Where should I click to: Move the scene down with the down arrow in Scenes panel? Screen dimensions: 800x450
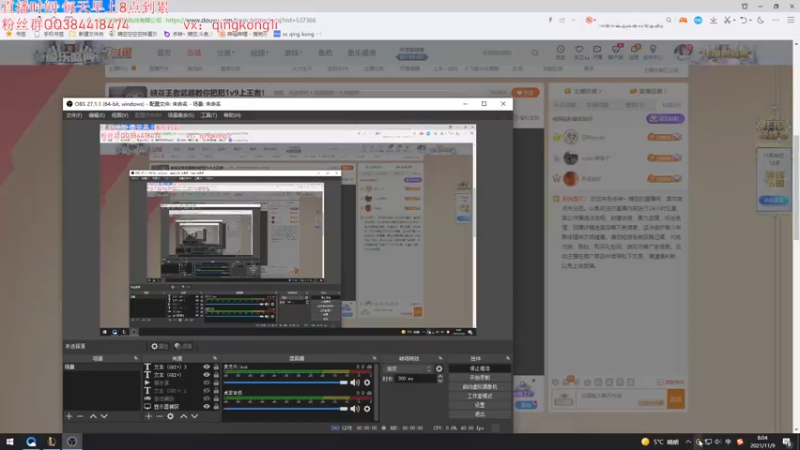(x=104, y=416)
